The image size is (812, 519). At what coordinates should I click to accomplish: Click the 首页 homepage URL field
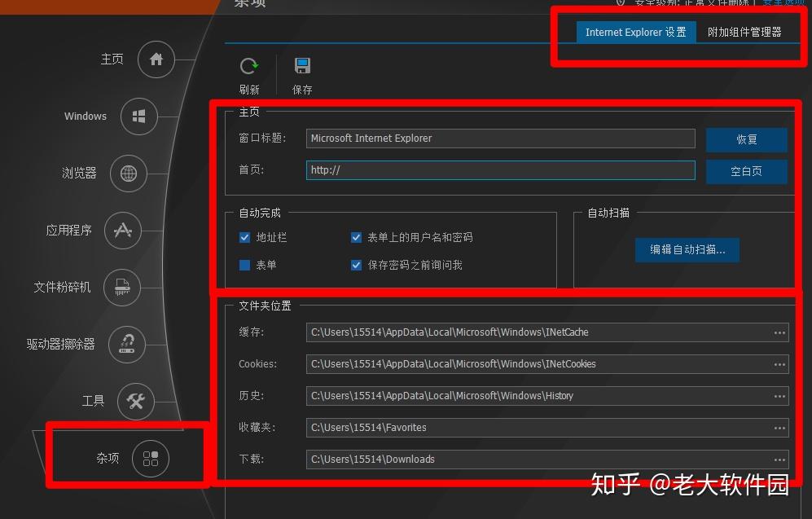[500, 170]
